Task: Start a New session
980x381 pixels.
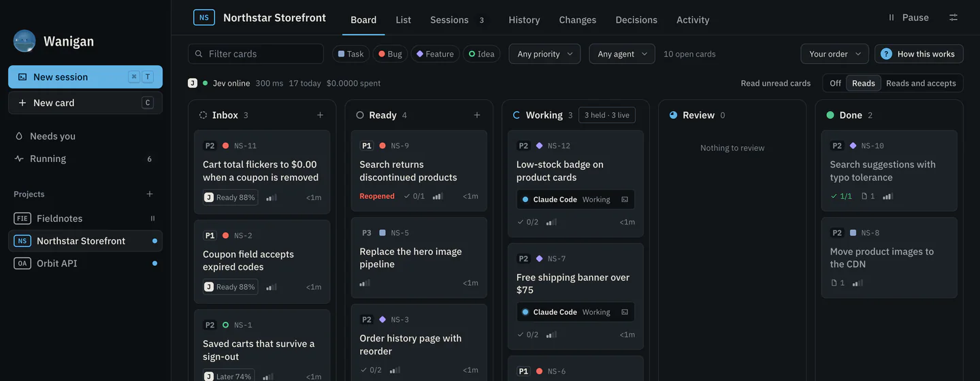Action: [85, 77]
